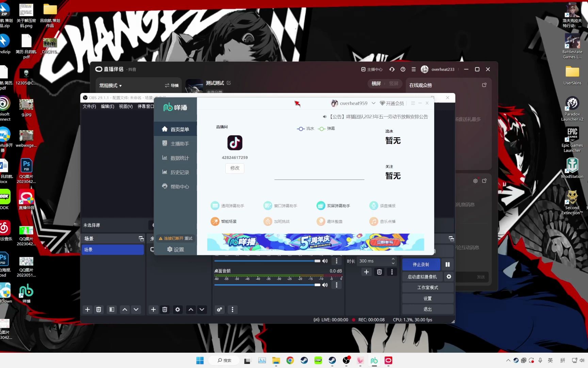Remove the source with OBS trash icon
The height and width of the screenshot is (368, 588).
(165, 309)
